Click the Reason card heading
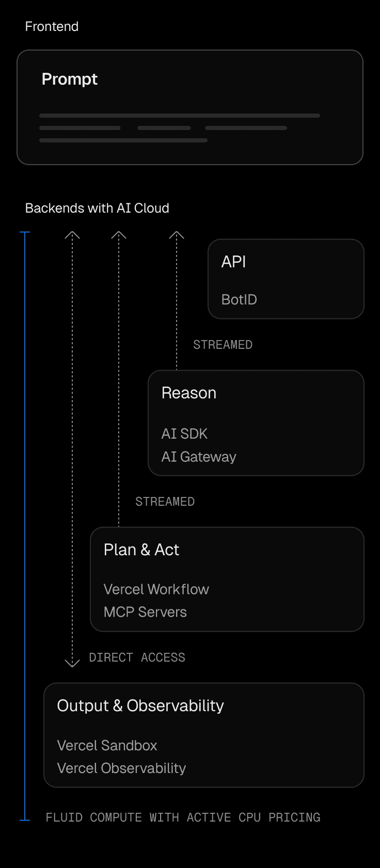Screen dimensions: 380x868 pyautogui.click(x=189, y=393)
